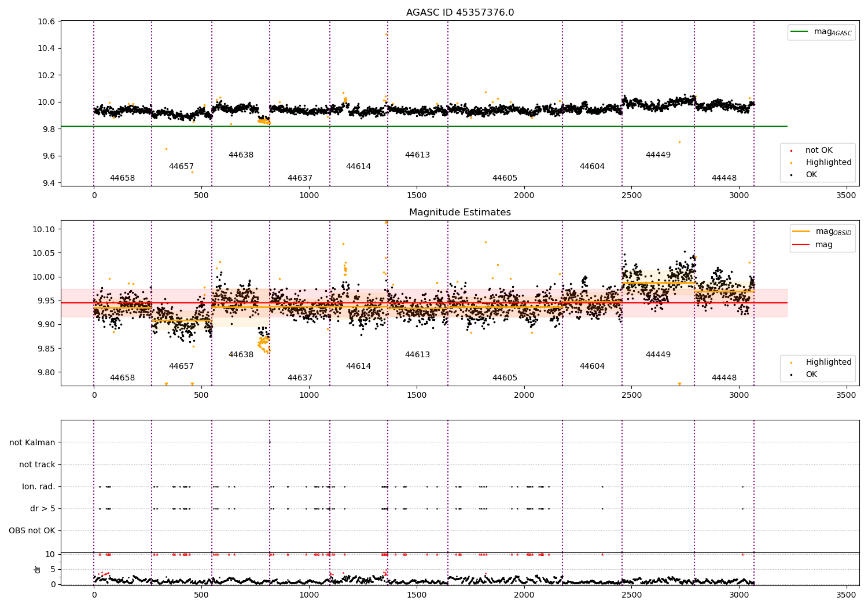The image size is (868, 608).
Task: Click obsid label 44658 in Magnitude Estimates plot
Action: 122,378
